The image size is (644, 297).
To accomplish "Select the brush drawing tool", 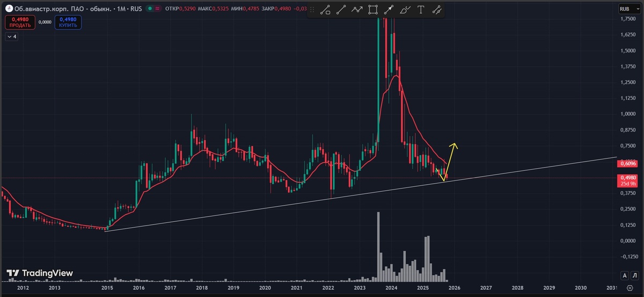I will (x=406, y=9).
